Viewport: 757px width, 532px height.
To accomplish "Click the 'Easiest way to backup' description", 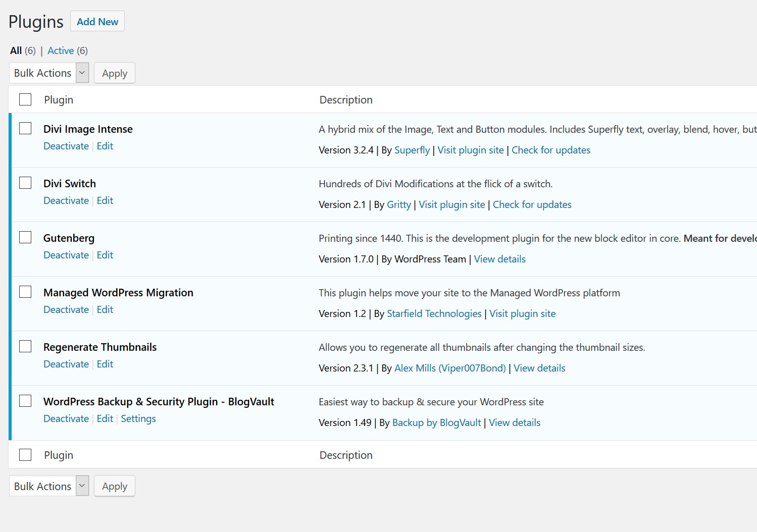I will click(431, 402).
